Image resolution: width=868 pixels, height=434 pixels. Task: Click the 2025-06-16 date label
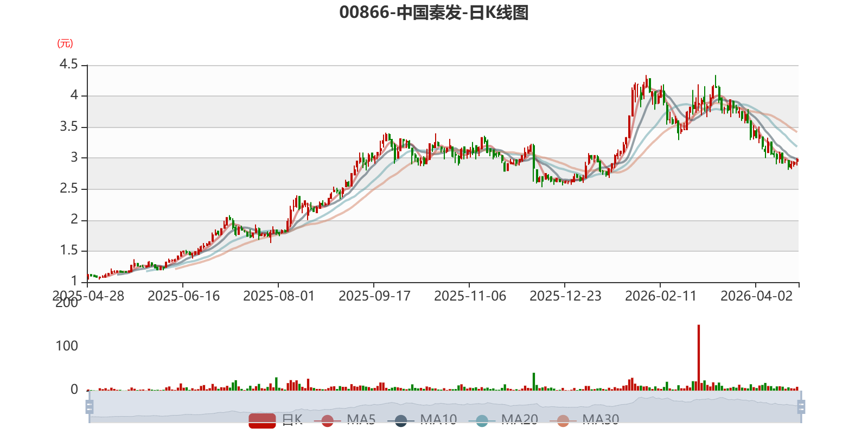tap(183, 296)
